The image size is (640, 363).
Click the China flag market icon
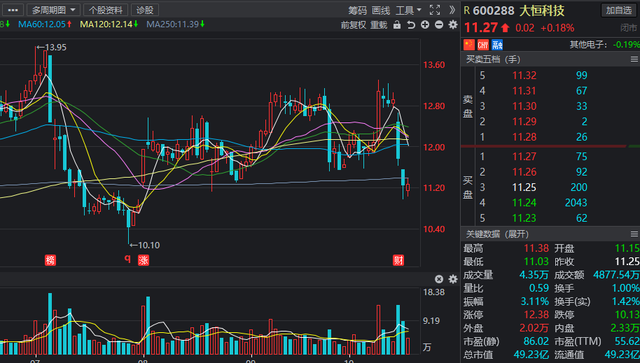tap(469, 44)
